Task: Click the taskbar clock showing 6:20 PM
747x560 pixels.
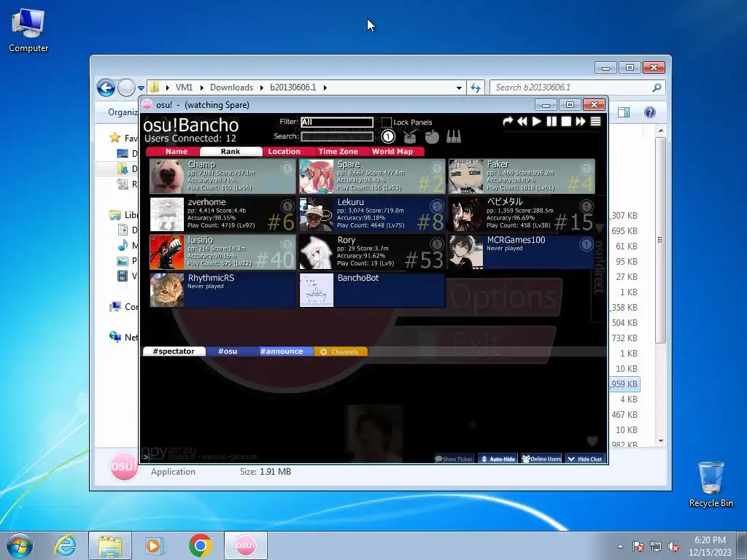Action: pyautogui.click(x=710, y=546)
